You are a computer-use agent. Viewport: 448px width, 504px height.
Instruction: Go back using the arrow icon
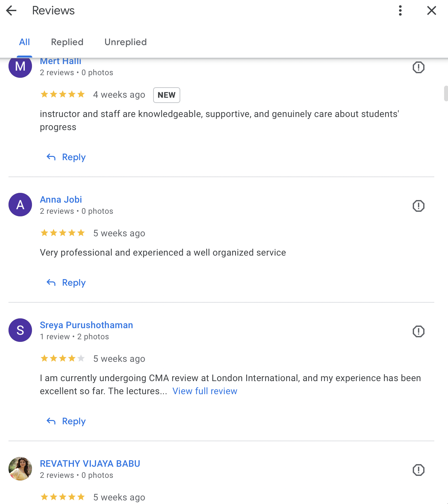[11, 10]
